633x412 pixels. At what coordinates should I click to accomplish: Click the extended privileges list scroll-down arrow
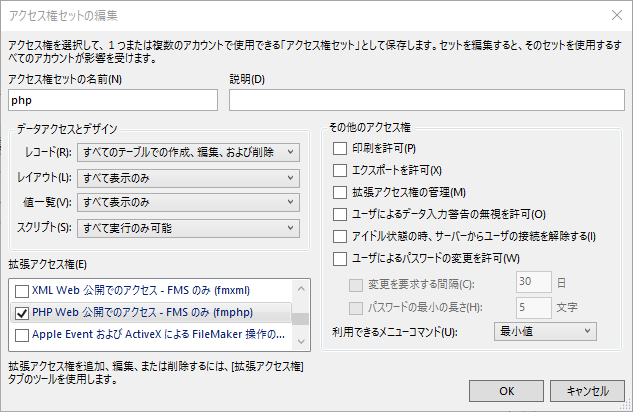click(301, 341)
